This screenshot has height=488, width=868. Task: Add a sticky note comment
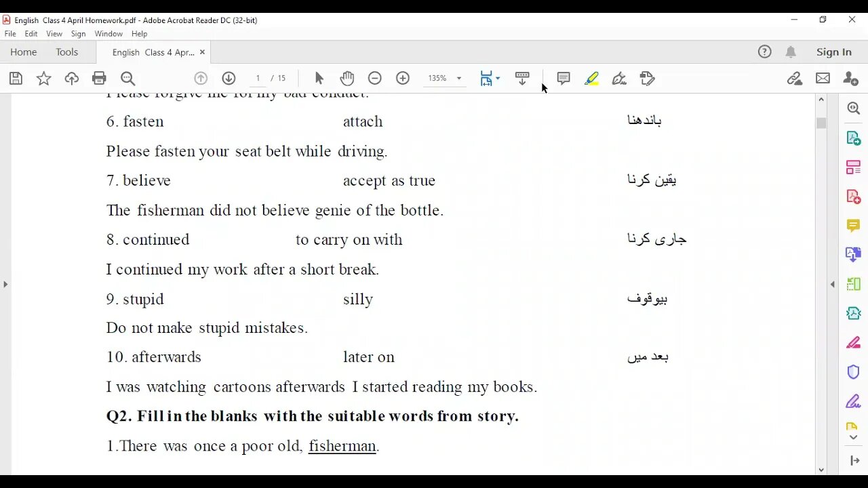(564, 79)
